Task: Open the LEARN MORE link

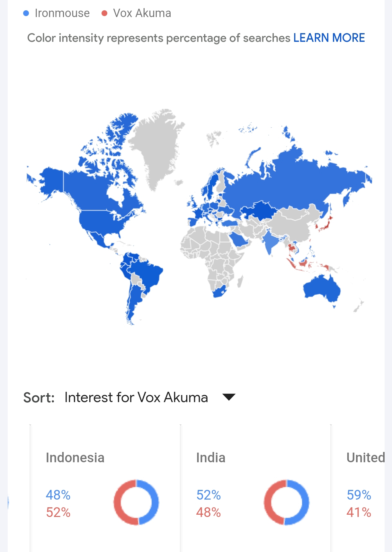Action: pyautogui.click(x=329, y=38)
